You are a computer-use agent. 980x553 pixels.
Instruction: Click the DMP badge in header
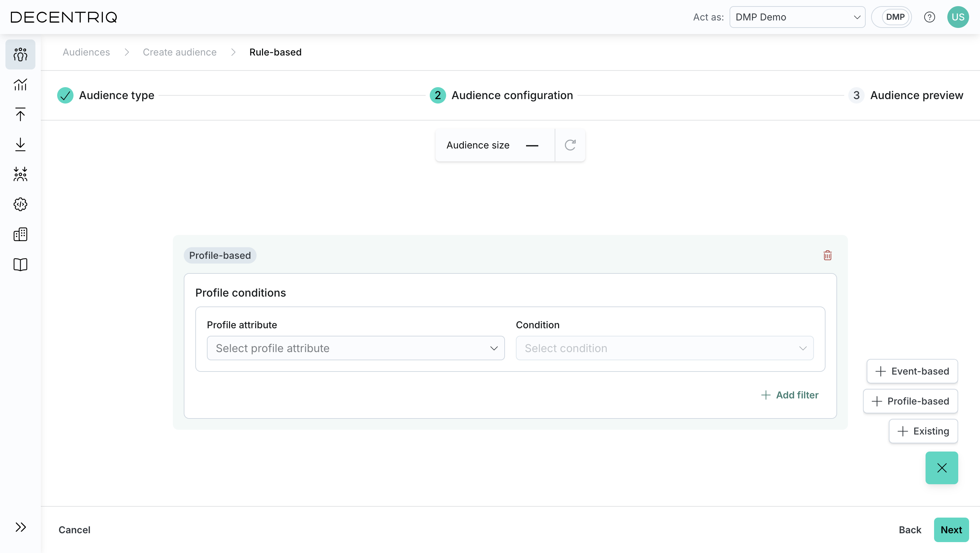pyautogui.click(x=895, y=17)
